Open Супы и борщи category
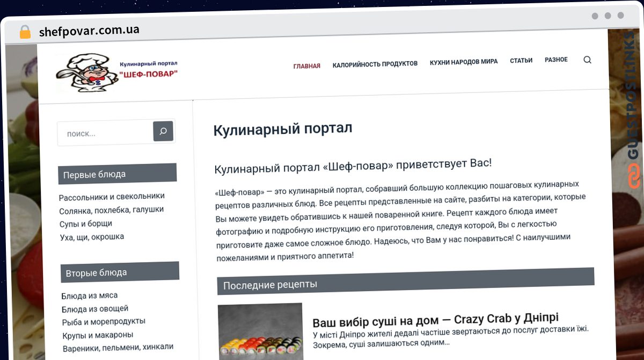Screen dimensions: 644x360 (x=86, y=224)
